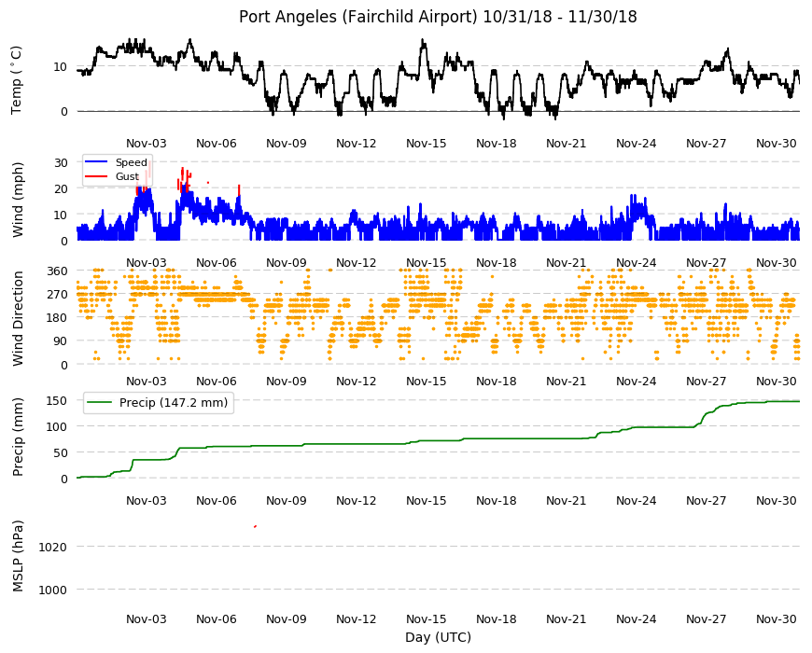812x653 pixels.
Task: Click the Gust text in wind legend
Action: tap(127, 176)
